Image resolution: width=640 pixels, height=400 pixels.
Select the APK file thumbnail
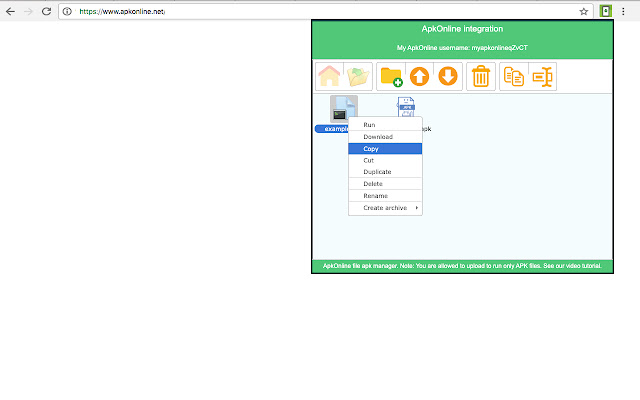[406, 107]
